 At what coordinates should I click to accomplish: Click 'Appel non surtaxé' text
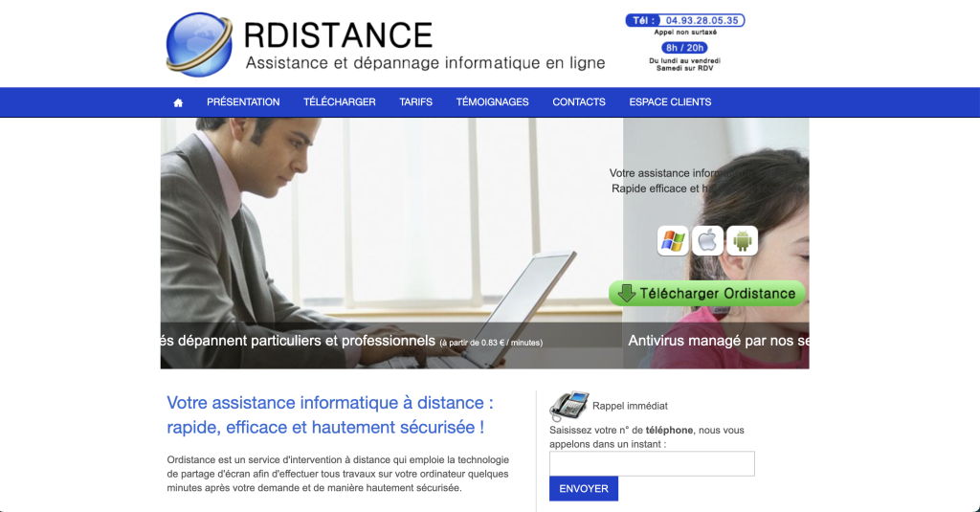pos(685,32)
